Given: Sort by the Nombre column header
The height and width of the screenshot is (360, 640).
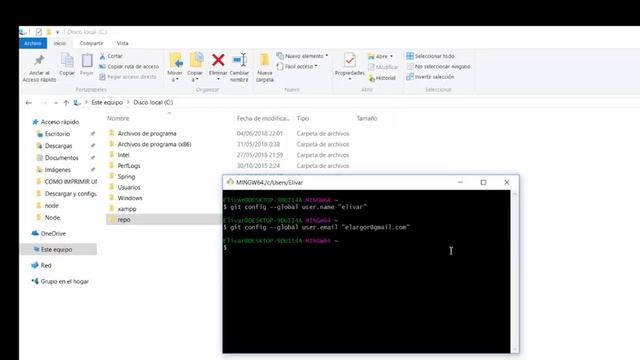Looking at the screenshot, I should coord(118,118).
